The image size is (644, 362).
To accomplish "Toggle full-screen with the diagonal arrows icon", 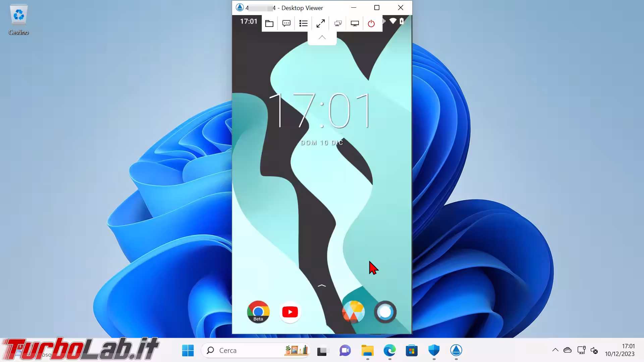I will (321, 23).
